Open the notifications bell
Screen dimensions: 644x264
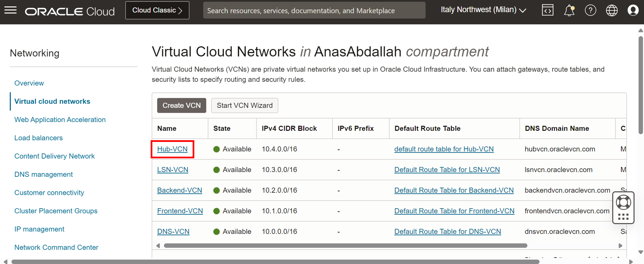coord(569,11)
